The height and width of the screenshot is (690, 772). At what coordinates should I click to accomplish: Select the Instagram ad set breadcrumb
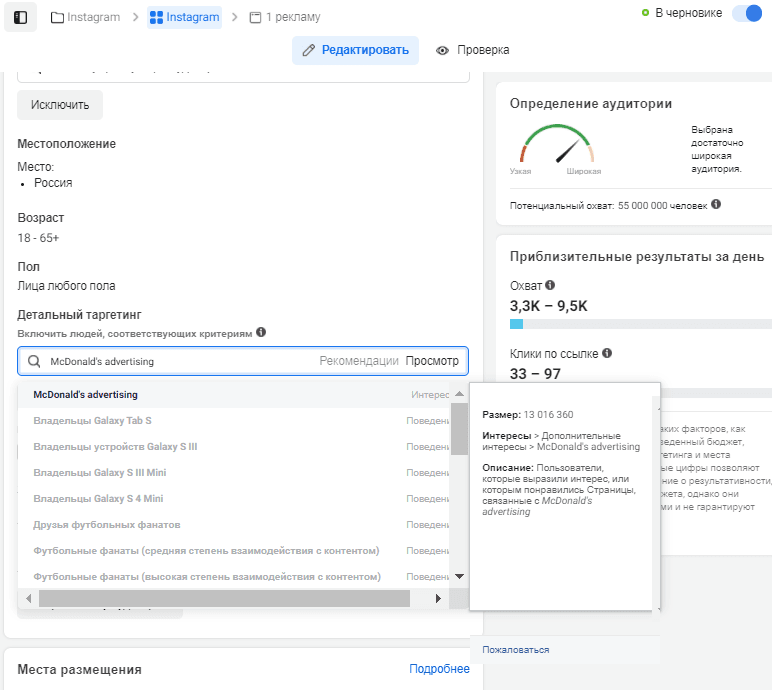point(184,17)
